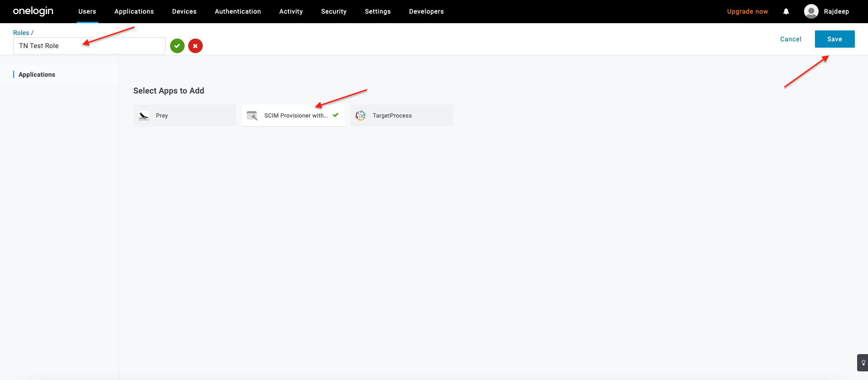
Task: Save the role
Action: pos(834,39)
